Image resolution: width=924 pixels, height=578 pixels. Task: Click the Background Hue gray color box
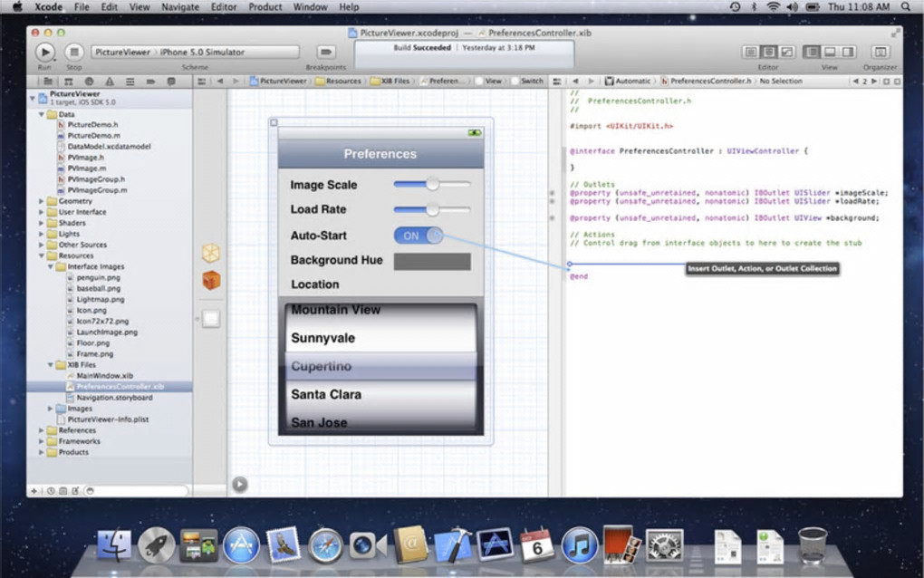point(432,262)
